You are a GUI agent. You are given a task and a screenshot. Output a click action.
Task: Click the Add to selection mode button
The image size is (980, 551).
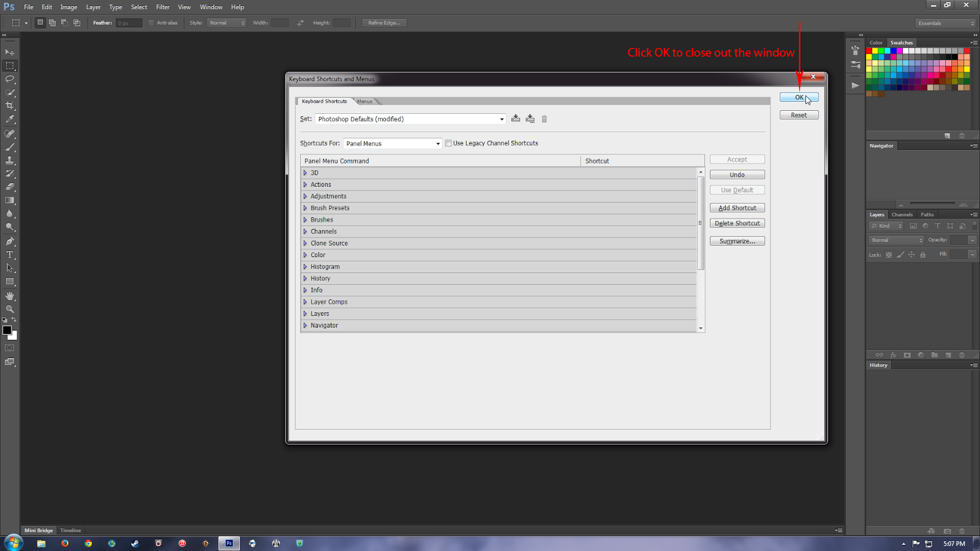pyautogui.click(x=53, y=23)
